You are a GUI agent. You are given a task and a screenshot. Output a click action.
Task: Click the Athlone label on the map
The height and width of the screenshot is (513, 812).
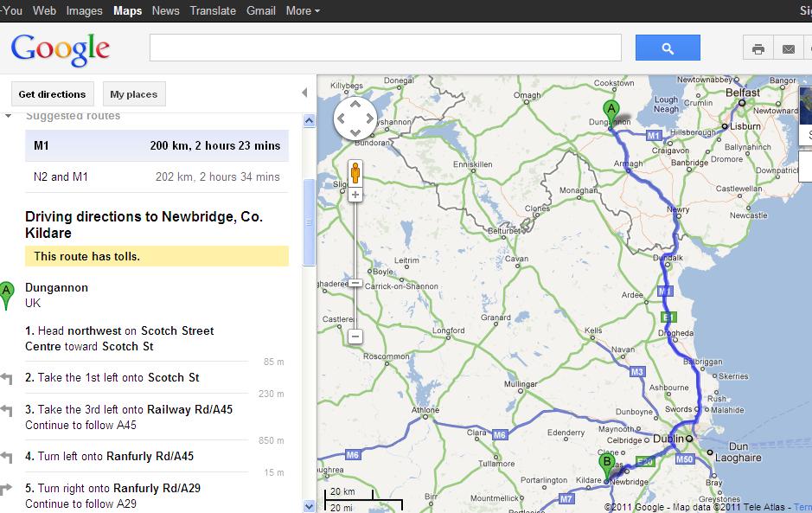pos(425,410)
